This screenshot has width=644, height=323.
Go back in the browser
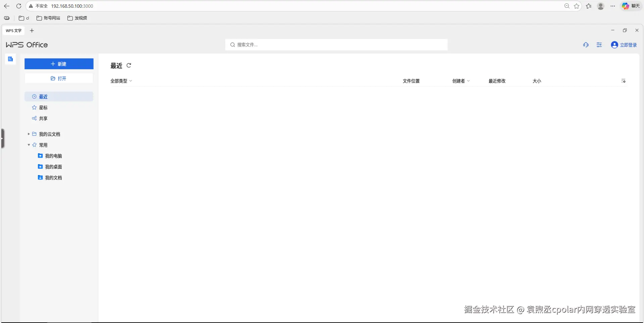coord(7,6)
